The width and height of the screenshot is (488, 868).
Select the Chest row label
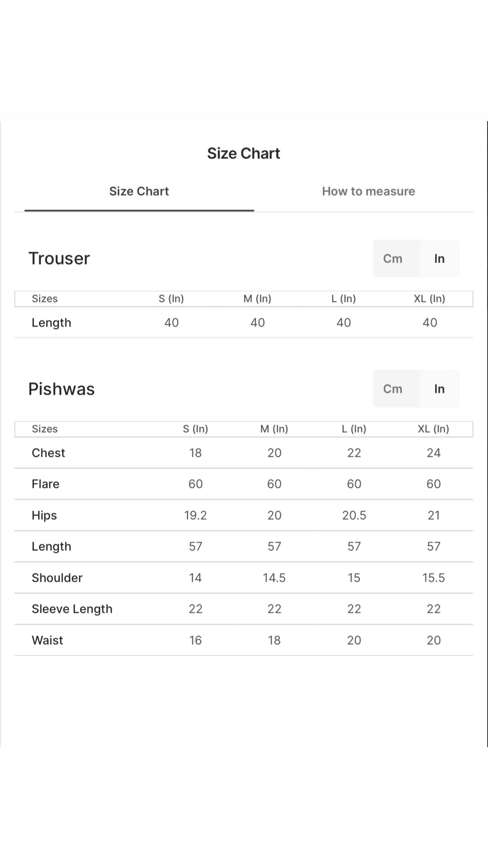48,453
